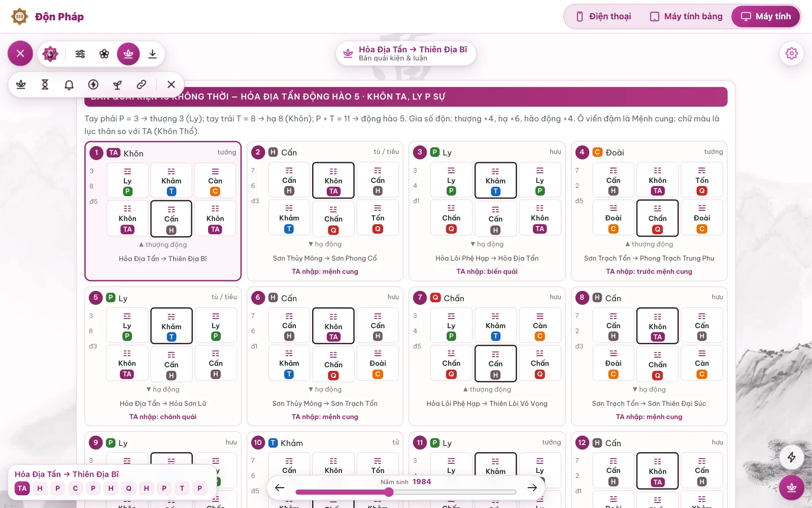Switch to Máy tính bảng view
Image resolution: width=812 pixels, height=508 pixels.
(686, 17)
